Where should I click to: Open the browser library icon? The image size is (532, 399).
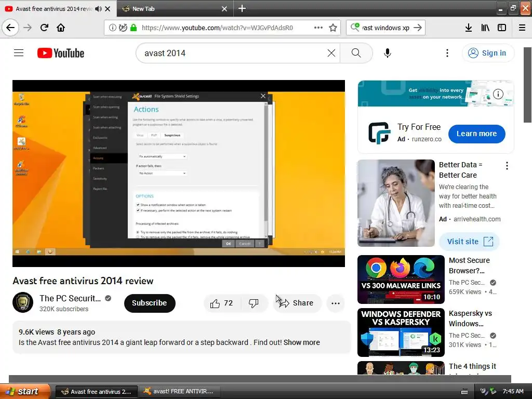[x=485, y=28]
